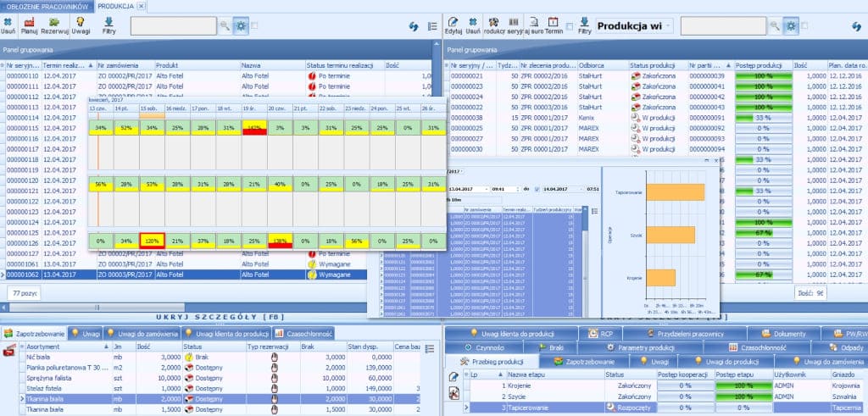This screenshot has width=868, height=416.
Task: Switch to the OBŁOŻENIE PRACOWNIKÓW tab
Action: [47, 6]
